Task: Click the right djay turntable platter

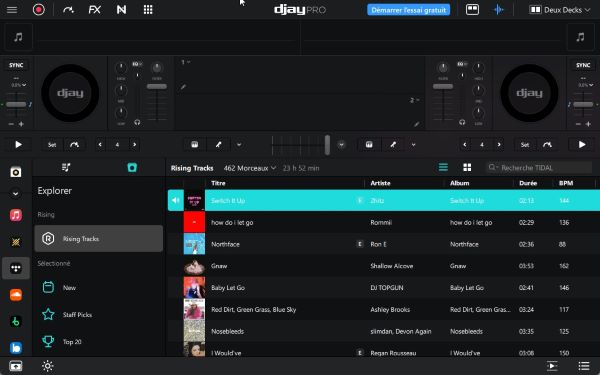Action: 529,93
